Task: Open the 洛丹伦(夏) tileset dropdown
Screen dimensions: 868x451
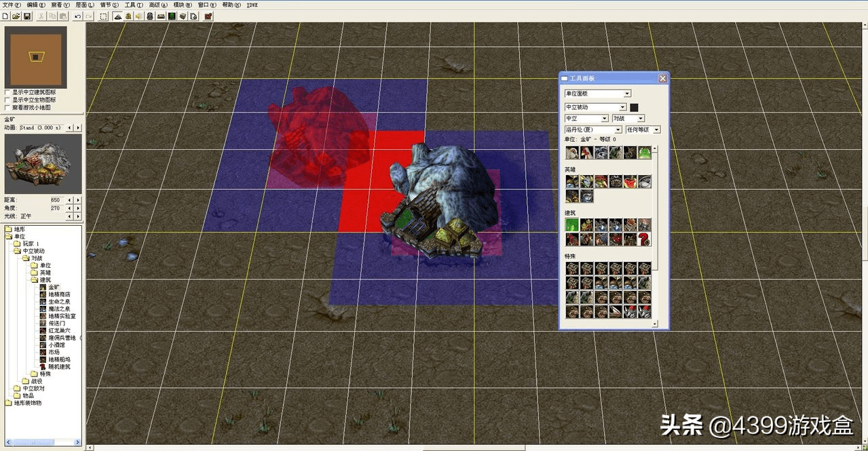Action: point(593,130)
